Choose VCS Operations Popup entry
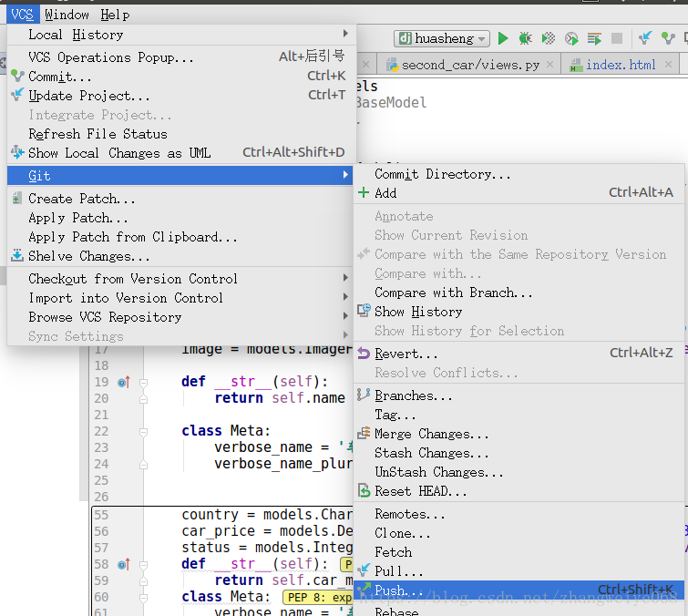Screen dimensions: 688x616 coord(181,57)
